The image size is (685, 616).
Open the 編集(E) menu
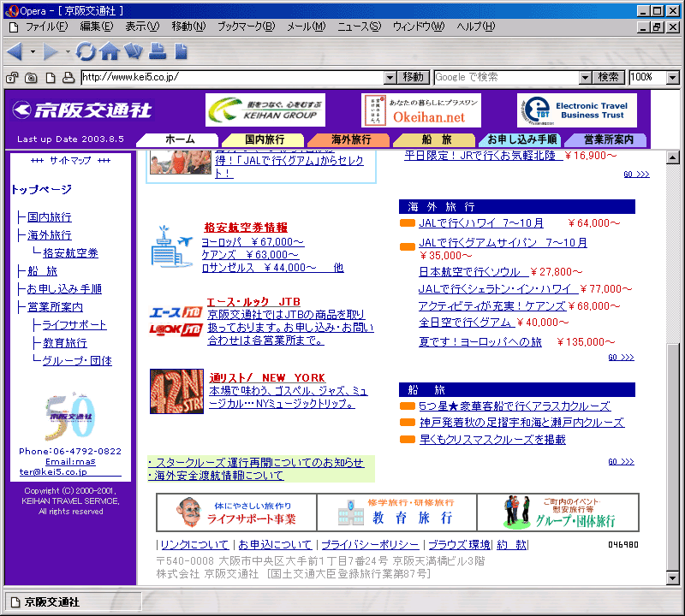(x=97, y=27)
